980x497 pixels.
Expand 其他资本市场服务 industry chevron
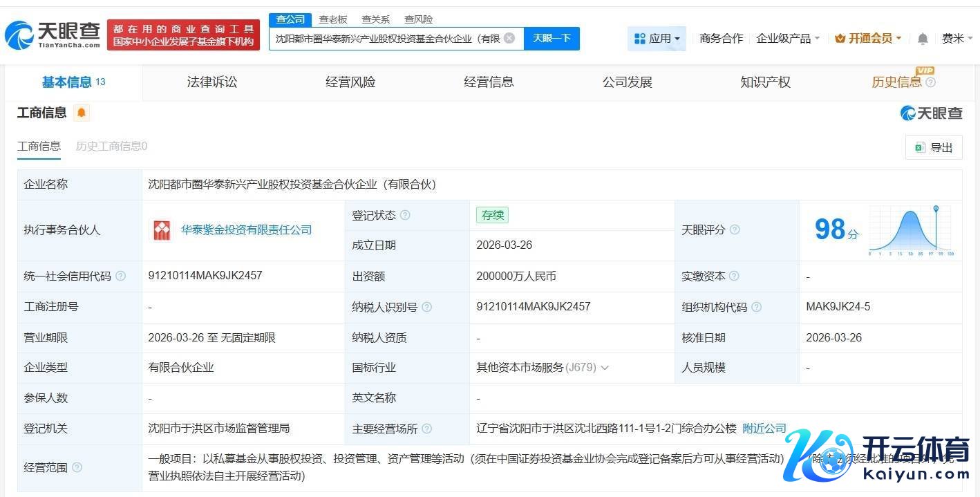pyautogui.click(x=605, y=368)
